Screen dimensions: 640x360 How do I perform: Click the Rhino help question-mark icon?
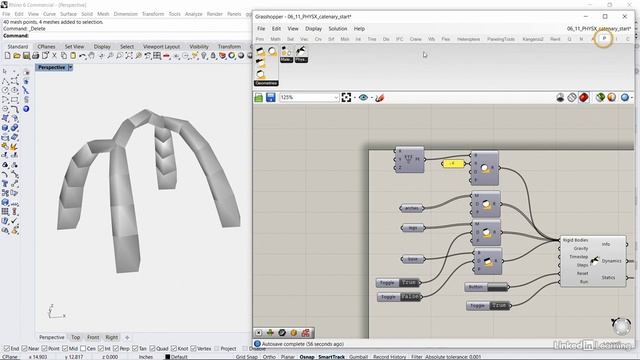(x=26, y=109)
